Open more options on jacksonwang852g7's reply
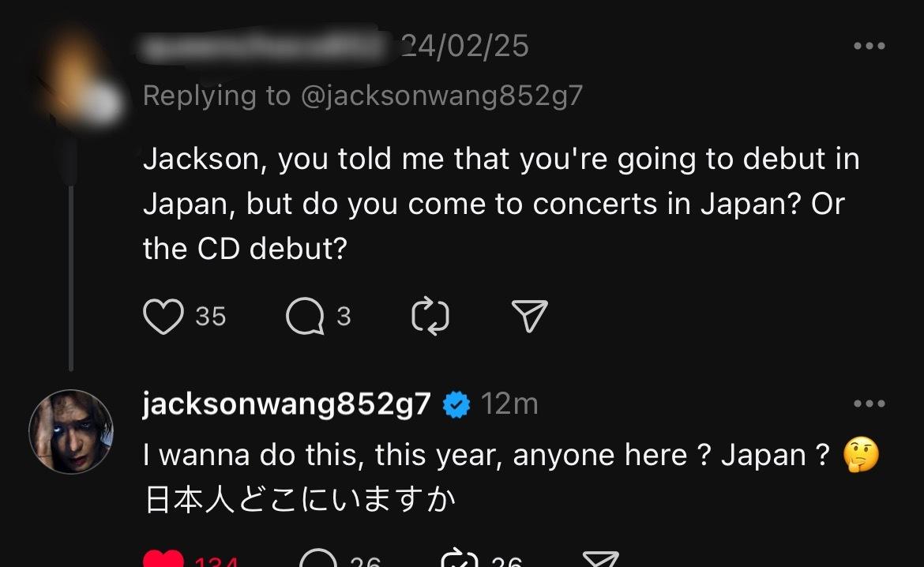The width and height of the screenshot is (924, 567). (870, 404)
